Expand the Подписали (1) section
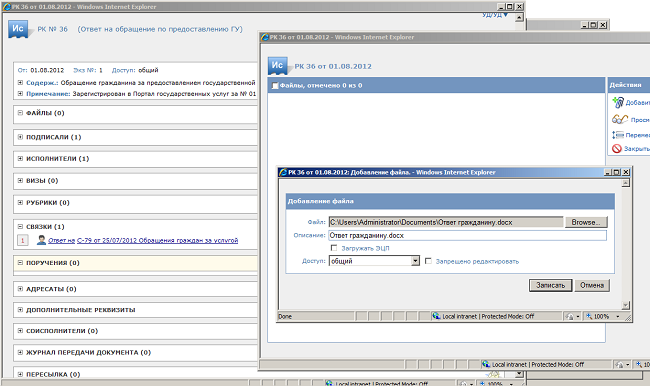650x386 pixels. click(x=20, y=137)
